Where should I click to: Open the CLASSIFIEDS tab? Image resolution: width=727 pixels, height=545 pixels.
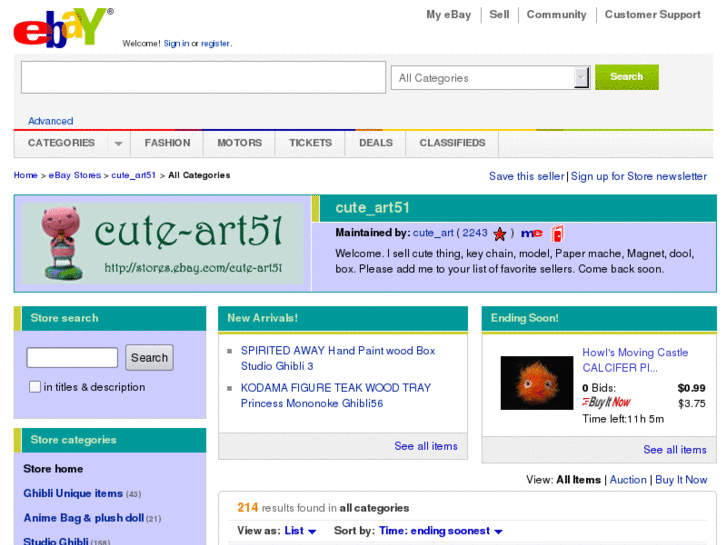(x=452, y=143)
